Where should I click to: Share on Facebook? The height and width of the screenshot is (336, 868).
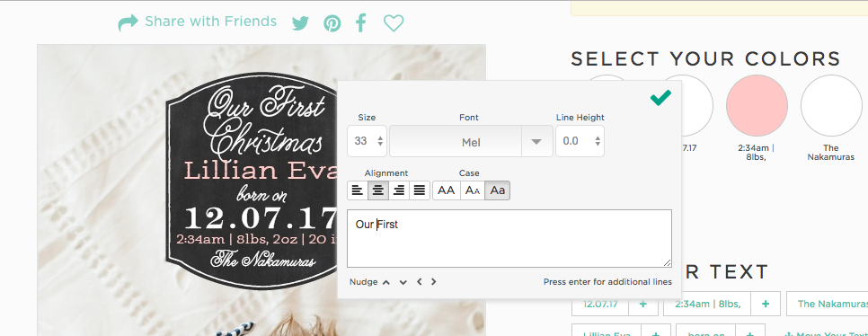coord(361,22)
